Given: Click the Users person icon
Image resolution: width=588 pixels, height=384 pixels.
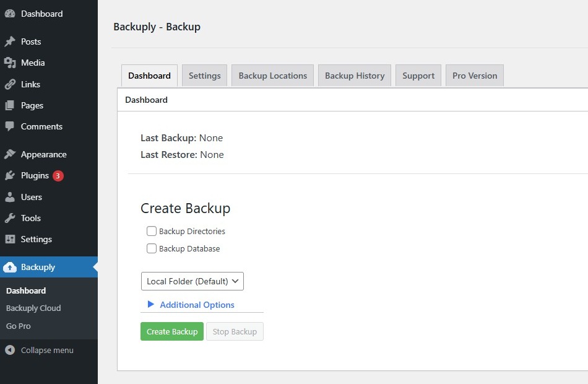Looking at the screenshot, I should pyautogui.click(x=10, y=197).
